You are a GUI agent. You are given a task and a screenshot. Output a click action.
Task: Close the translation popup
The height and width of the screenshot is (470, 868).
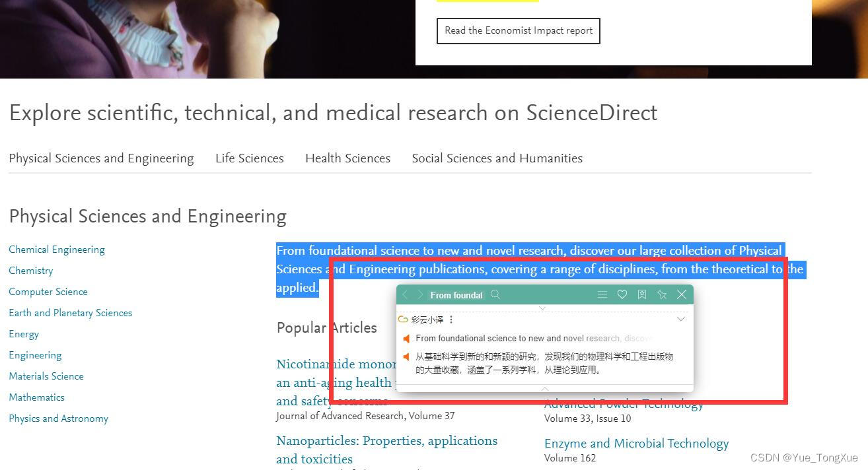click(x=682, y=294)
